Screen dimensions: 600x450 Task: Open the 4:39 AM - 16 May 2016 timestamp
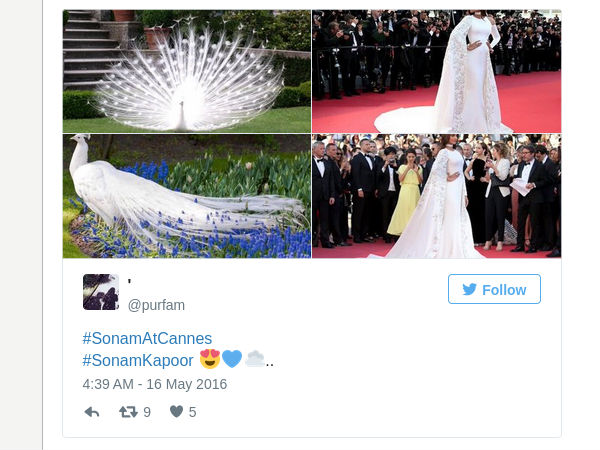point(155,384)
